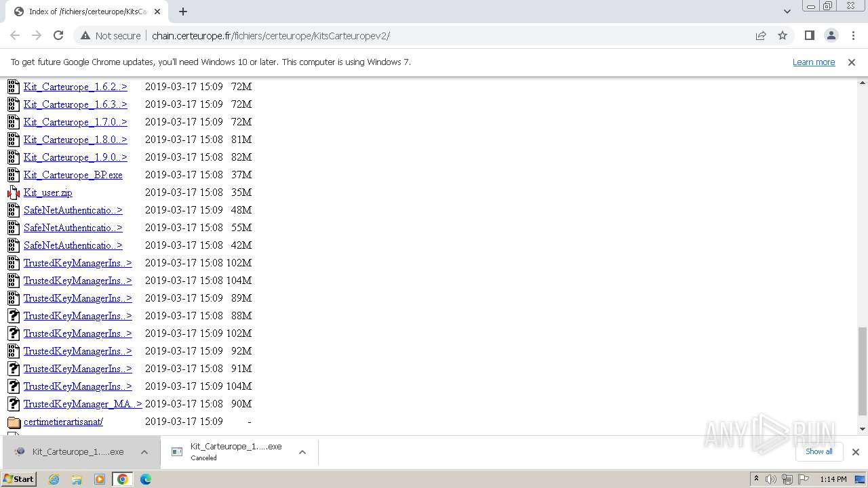The height and width of the screenshot is (488, 868).
Task: Open TrustedKeyManager_MA link
Action: click(x=83, y=404)
